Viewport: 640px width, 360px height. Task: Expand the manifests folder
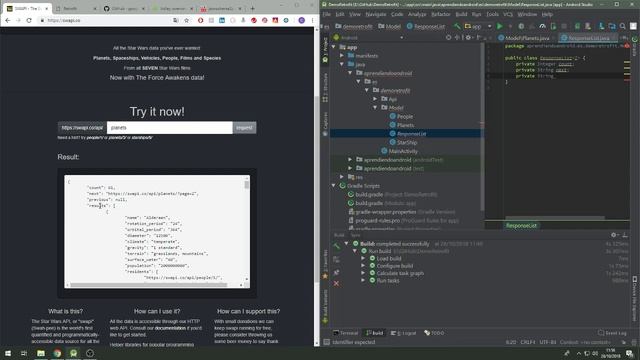point(342,56)
